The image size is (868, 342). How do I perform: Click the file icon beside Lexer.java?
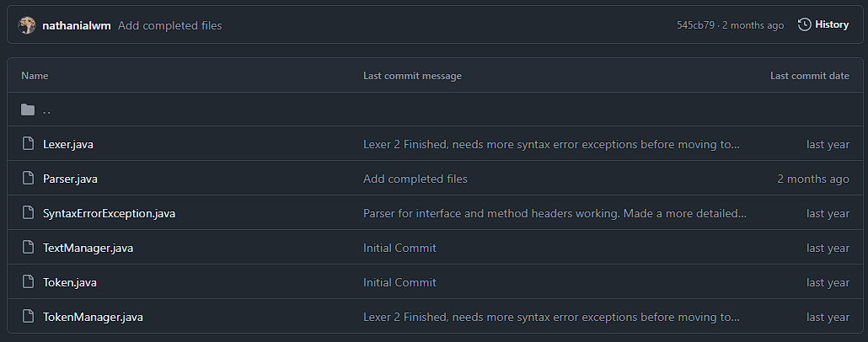pos(28,144)
